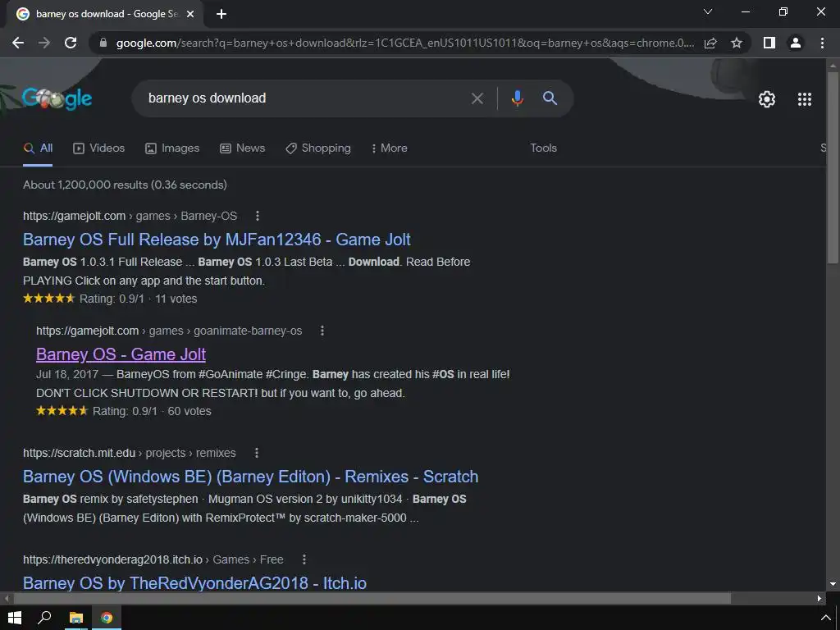Screen dimensions: 840x630
Task: Expand the More search categories
Action: (x=390, y=148)
